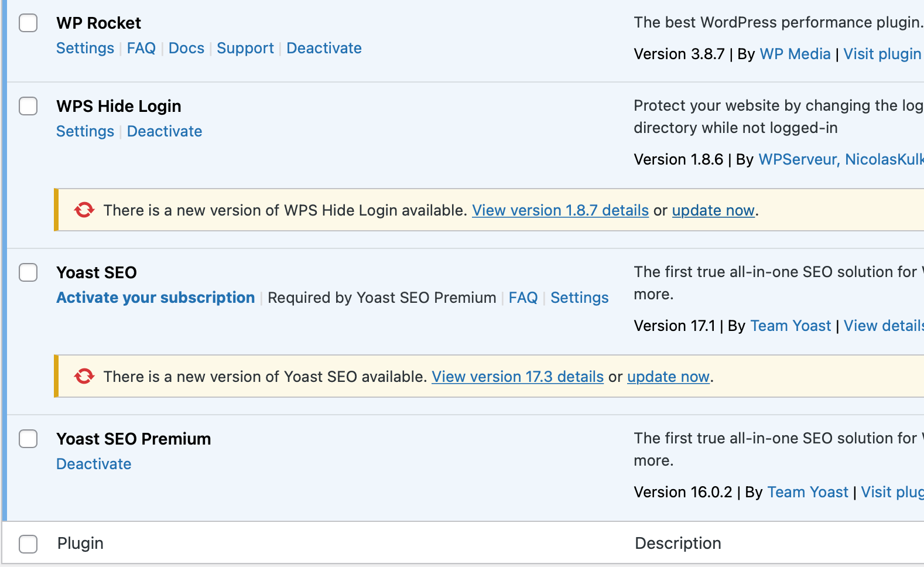
Task: Click the WP Rocket plugin title
Action: (98, 23)
